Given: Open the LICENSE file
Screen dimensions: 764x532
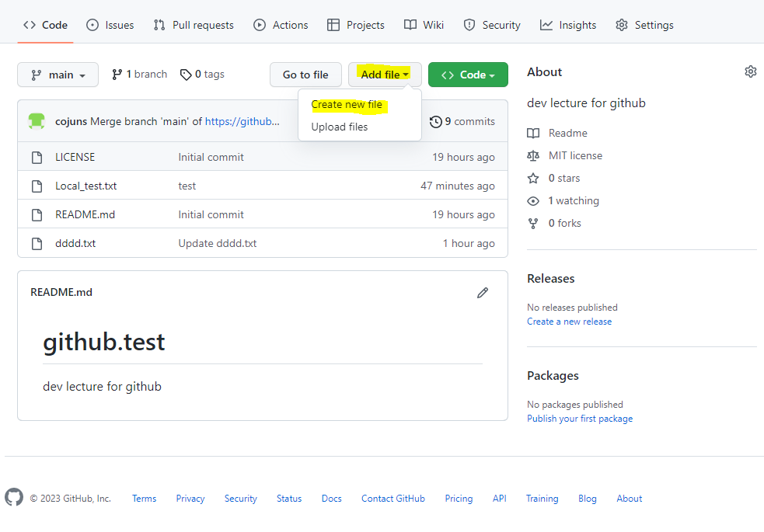Looking at the screenshot, I should tap(75, 157).
